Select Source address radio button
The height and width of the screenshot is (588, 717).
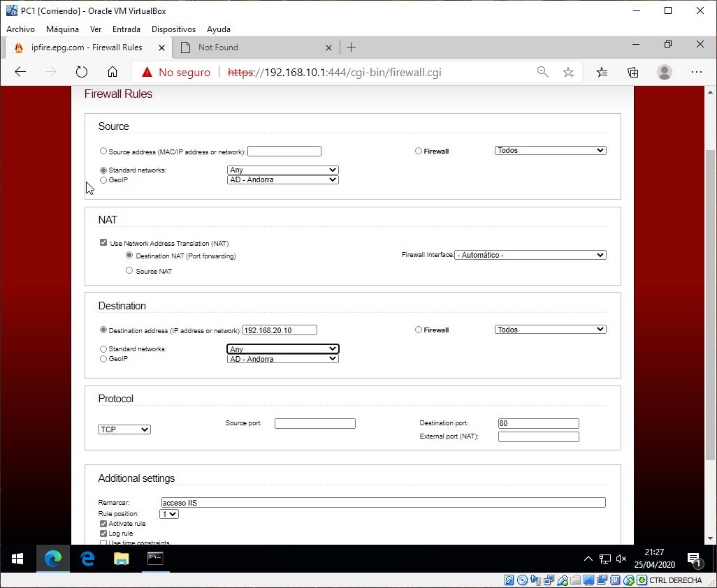pyautogui.click(x=103, y=151)
